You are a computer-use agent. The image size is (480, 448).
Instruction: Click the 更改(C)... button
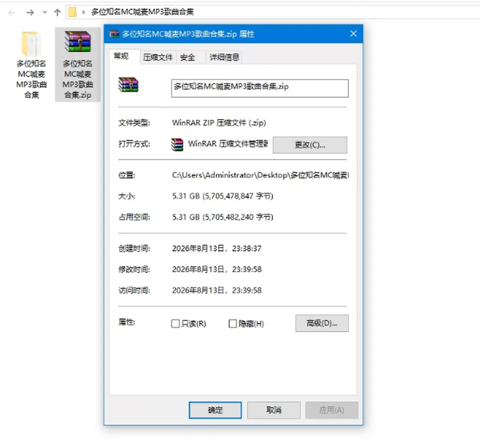310,145
